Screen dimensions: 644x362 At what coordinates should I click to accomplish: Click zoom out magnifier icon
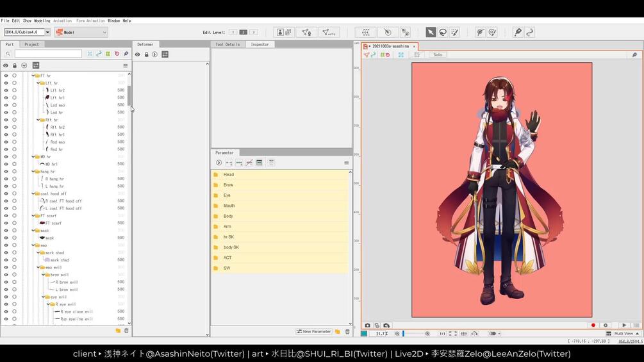[x=397, y=334]
